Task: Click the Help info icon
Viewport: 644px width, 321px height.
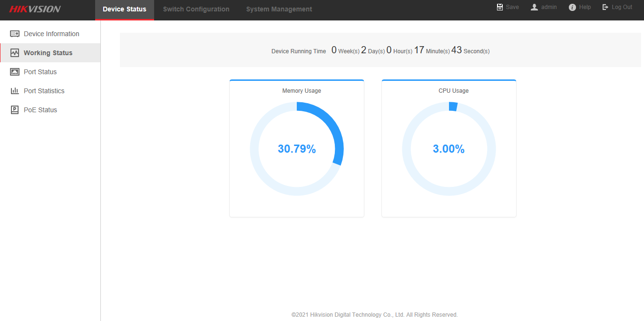Action: tap(573, 7)
